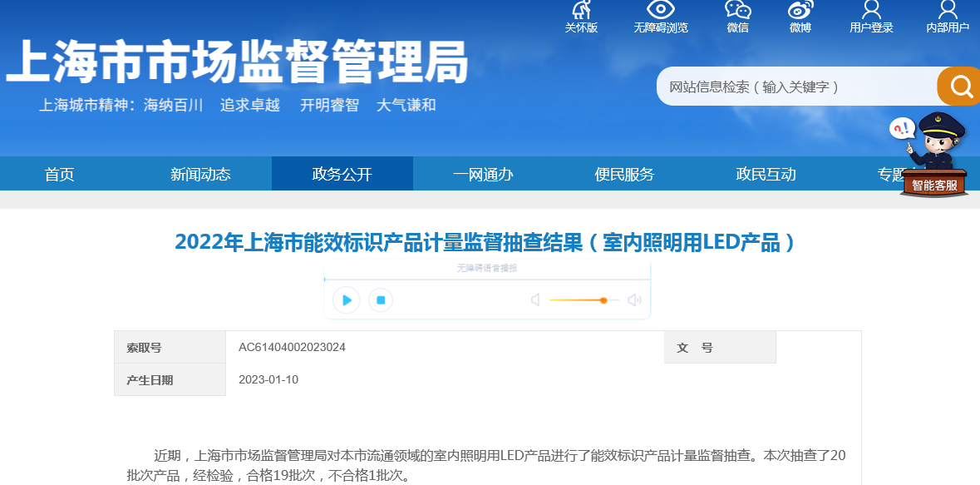Expand the 政务公开 section menu
Viewport: 980px width, 485px height.
click(x=342, y=173)
